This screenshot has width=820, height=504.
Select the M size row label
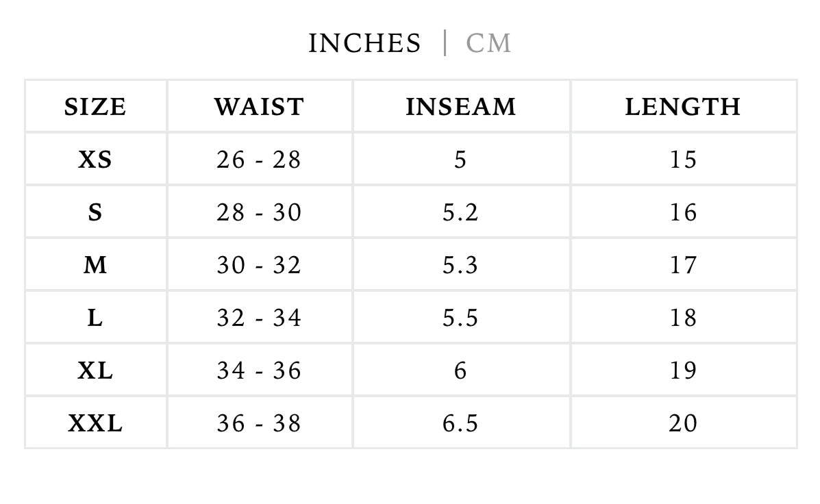(x=95, y=265)
